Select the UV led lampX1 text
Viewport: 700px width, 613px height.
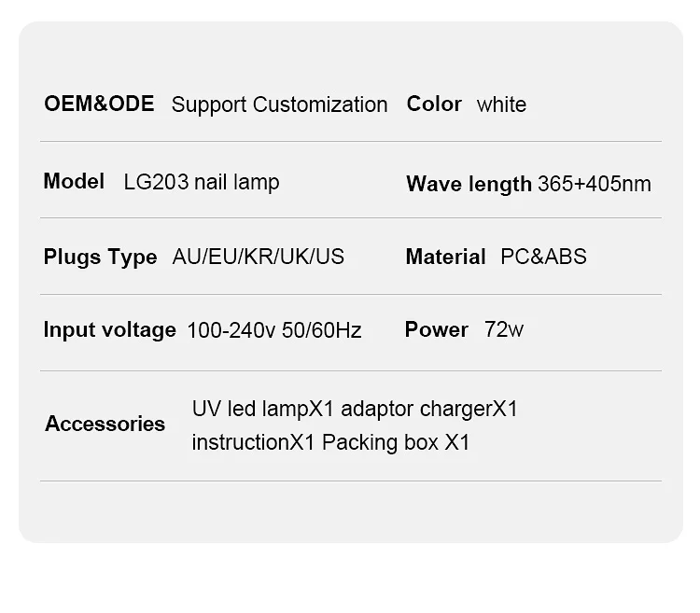tap(262, 409)
